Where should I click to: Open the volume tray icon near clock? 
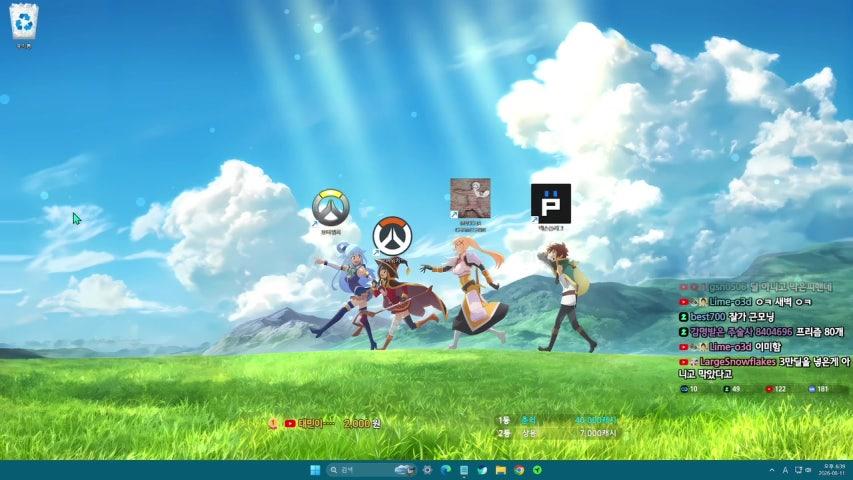tap(808, 470)
